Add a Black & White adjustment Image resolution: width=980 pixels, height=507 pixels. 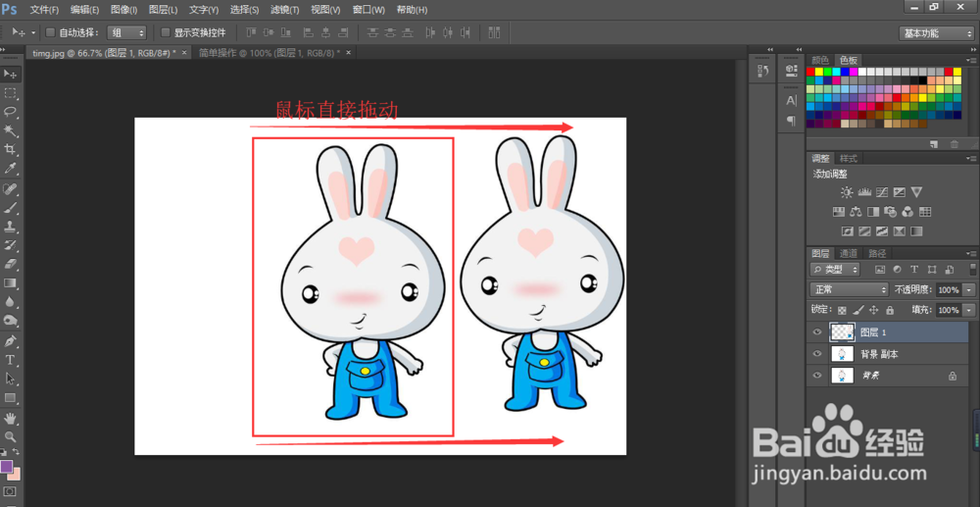pos(873,211)
